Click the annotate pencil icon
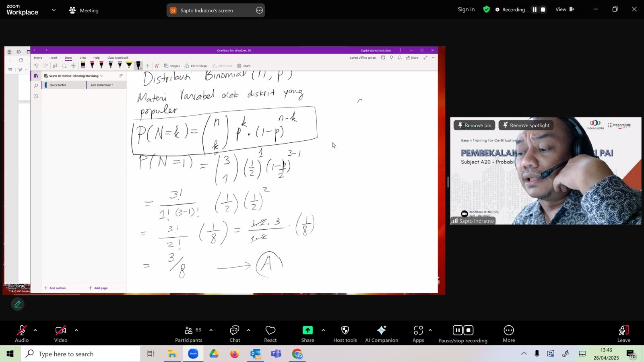 [x=18, y=304]
